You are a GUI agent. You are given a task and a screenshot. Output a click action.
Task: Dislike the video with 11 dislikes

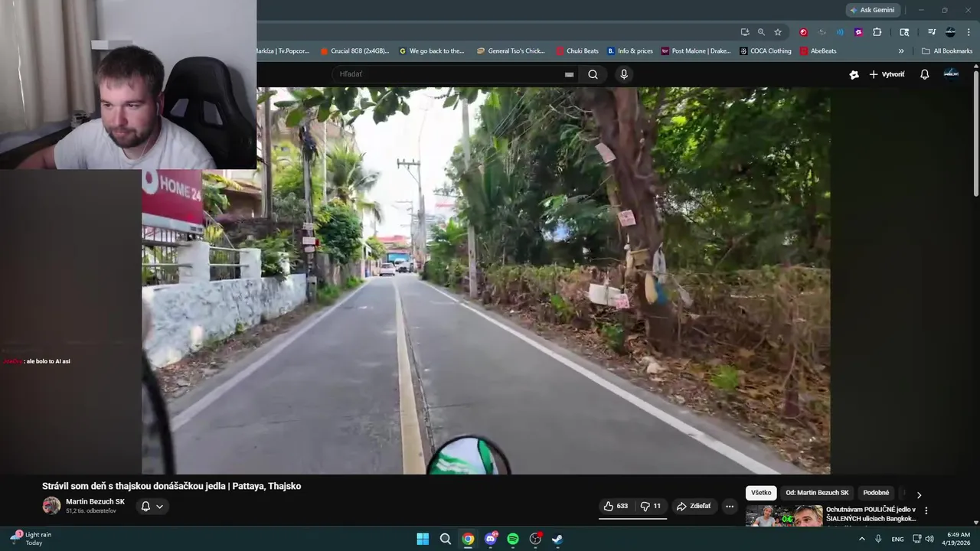coord(651,506)
